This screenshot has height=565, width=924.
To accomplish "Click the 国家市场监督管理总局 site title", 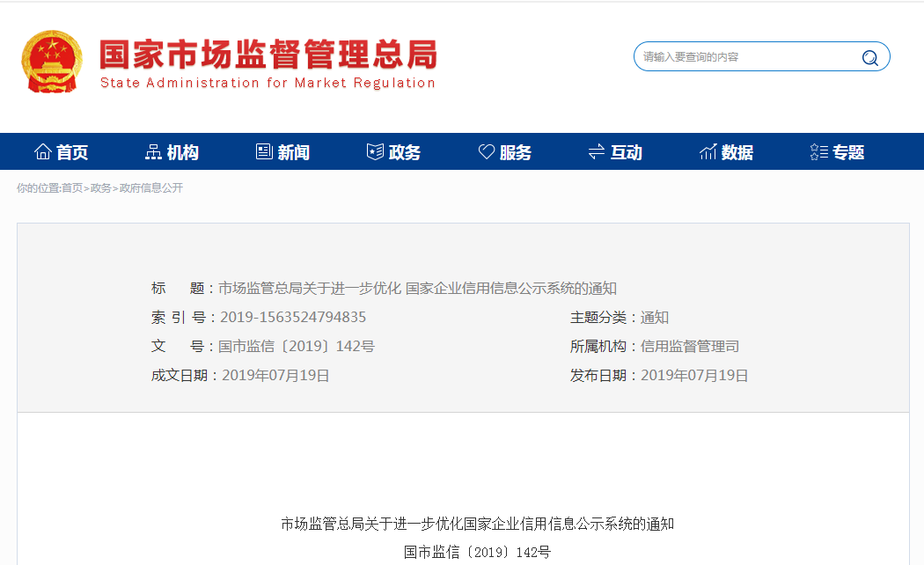I will click(268, 55).
